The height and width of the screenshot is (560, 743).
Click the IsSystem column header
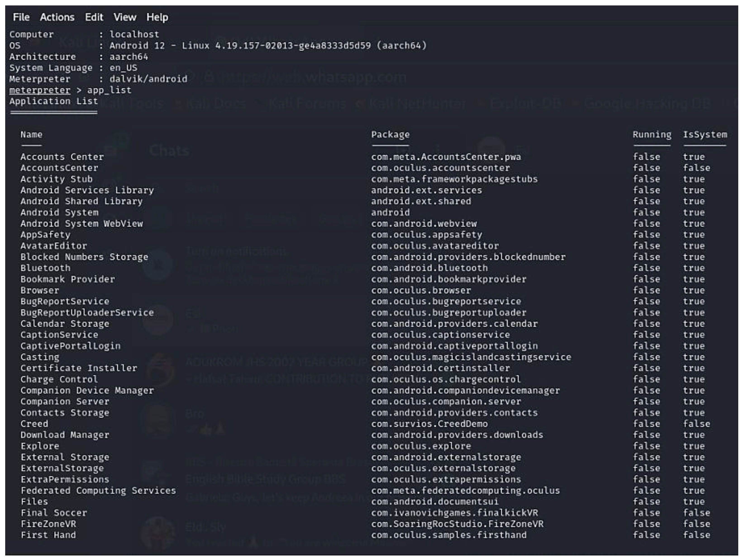pos(705,135)
